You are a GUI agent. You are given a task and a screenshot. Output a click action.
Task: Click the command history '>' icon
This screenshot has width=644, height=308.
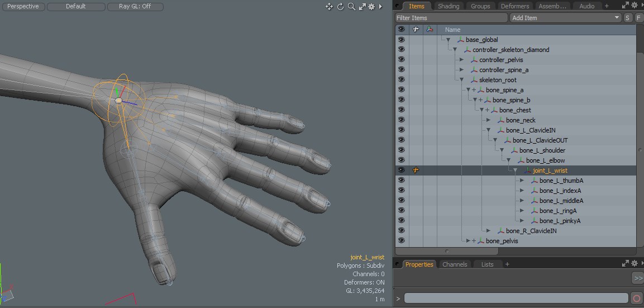click(x=398, y=298)
